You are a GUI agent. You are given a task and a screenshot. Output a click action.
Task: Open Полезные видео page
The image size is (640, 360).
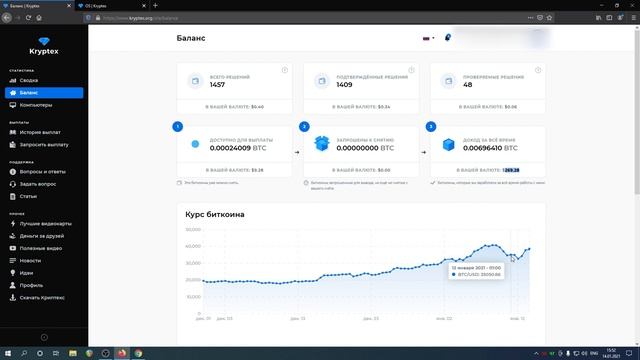(x=36, y=248)
